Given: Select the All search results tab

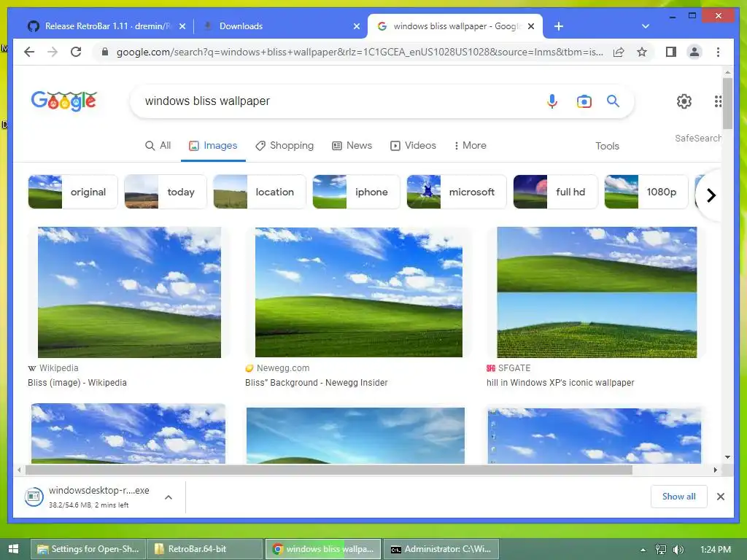Looking at the screenshot, I should pos(158,145).
